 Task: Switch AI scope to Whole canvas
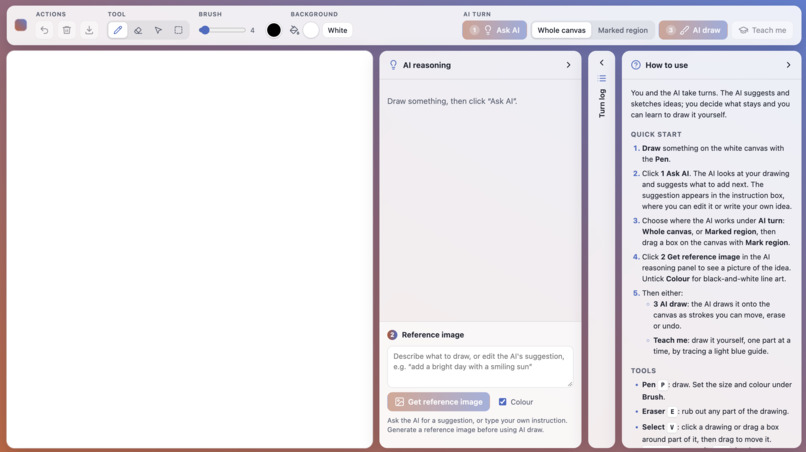(561, 30)
